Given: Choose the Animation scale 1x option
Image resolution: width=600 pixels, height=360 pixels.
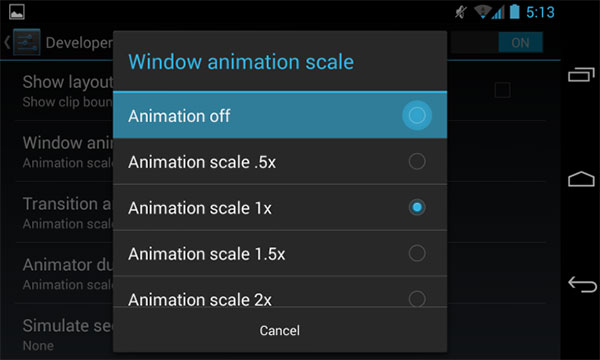Looking at the screenshot, I should pos(280,208).
